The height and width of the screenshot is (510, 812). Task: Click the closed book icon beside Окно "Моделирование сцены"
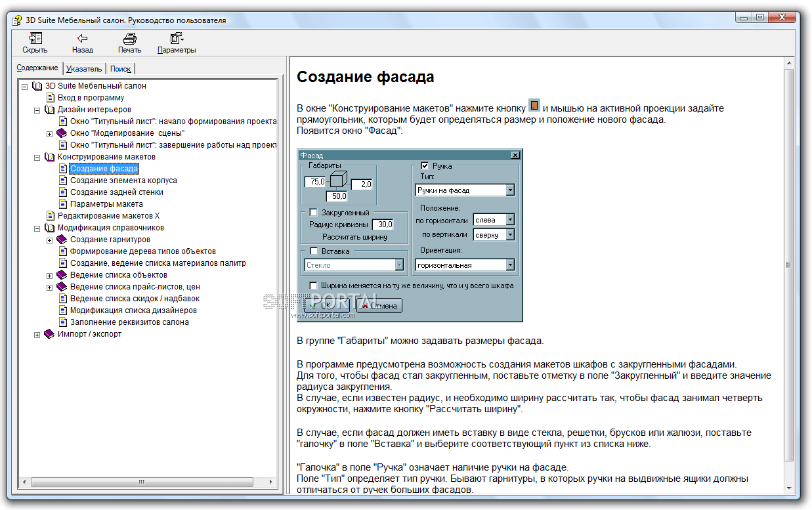click(x=62, y=133)
